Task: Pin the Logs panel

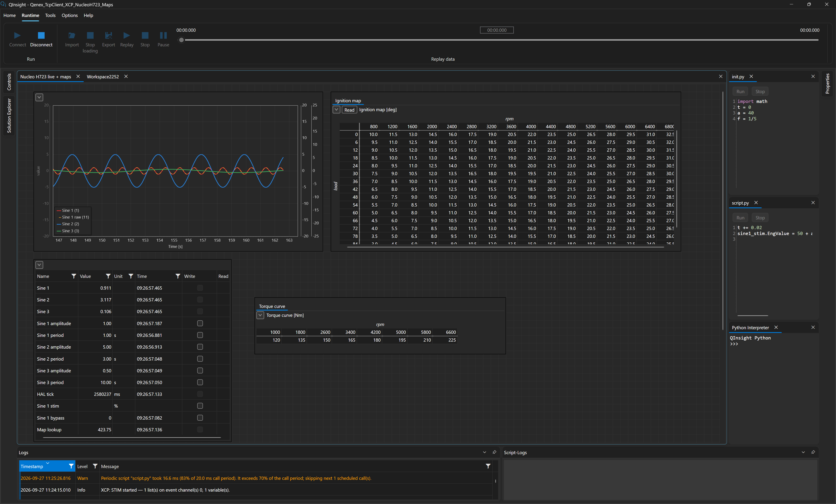Action: (x=494, y=452)
